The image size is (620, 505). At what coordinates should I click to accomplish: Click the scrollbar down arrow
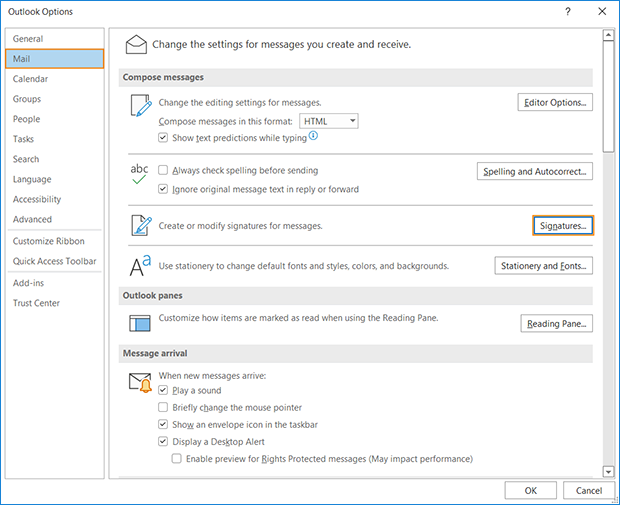click(x=608, y=471)
